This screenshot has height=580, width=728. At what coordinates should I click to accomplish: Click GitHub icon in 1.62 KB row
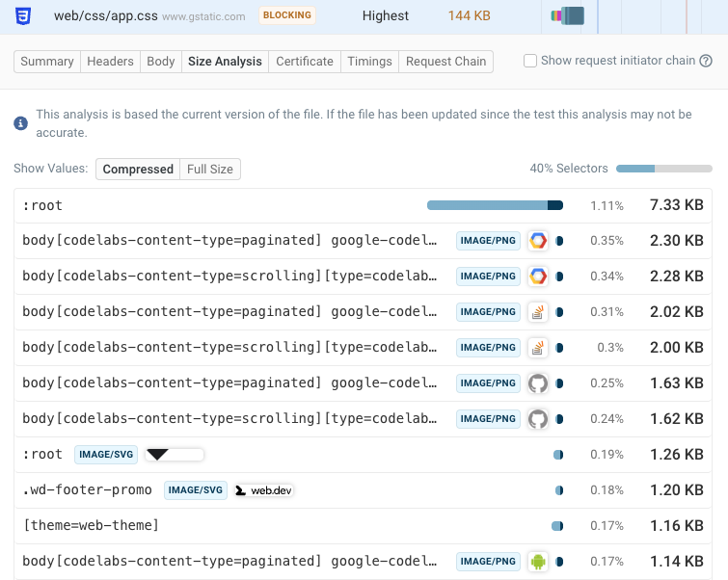pyautogui.click(x=538, y=419)
